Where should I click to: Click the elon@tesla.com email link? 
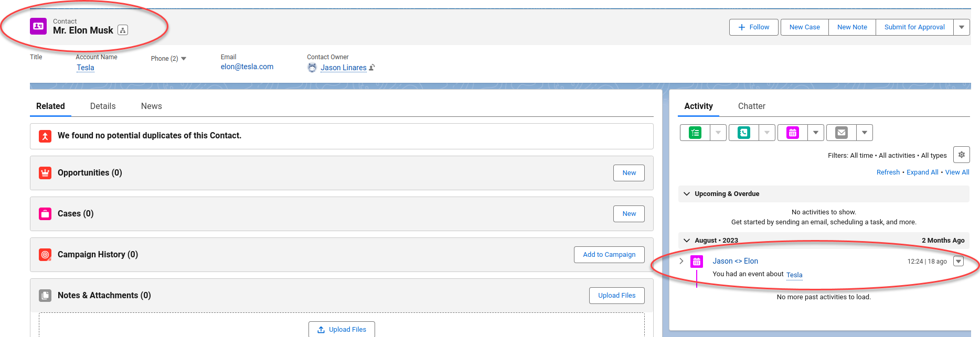click(x=247, y=67)
